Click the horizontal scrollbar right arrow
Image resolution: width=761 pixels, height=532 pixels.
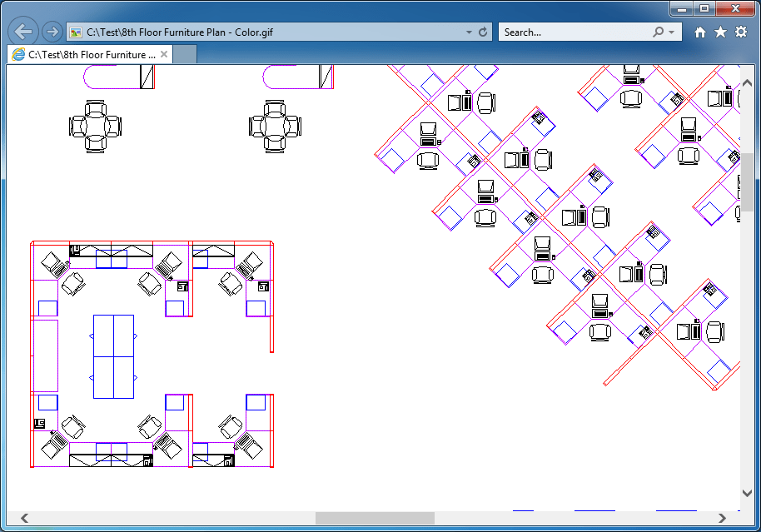pos(722,518)
